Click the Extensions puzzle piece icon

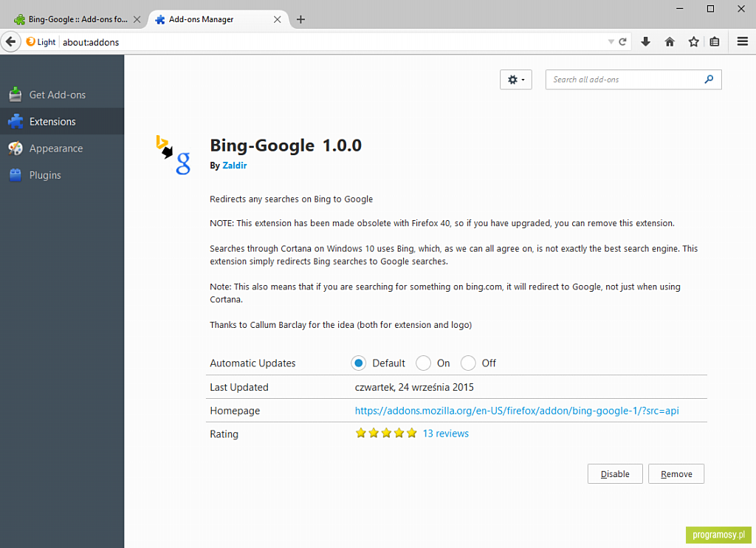click(16, 122)
